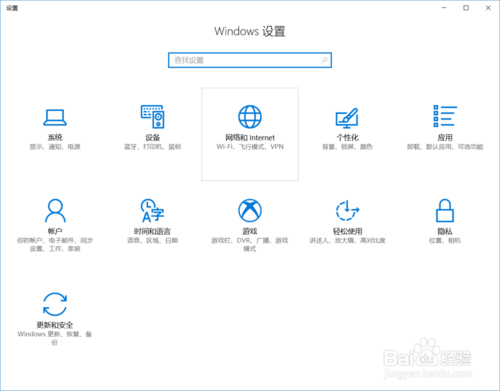Click the 时间和语言 label text

click(x=152, y=231)
